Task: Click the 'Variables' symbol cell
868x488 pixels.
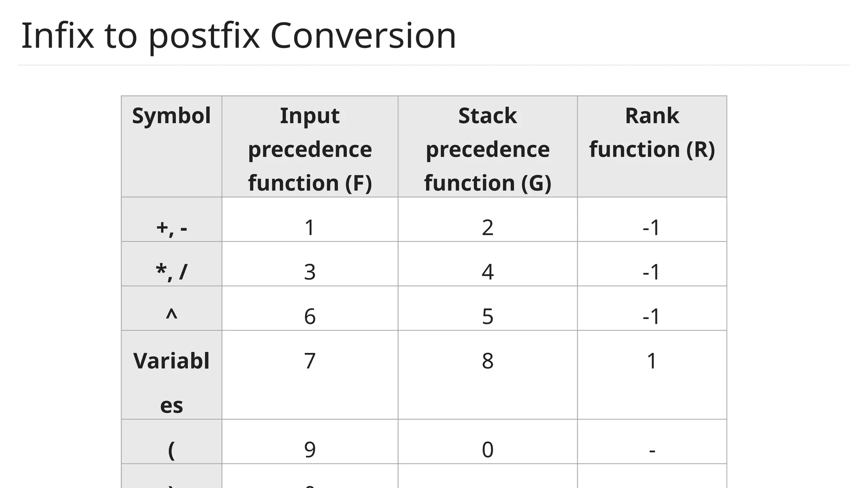Action: (x=171, y=383)
